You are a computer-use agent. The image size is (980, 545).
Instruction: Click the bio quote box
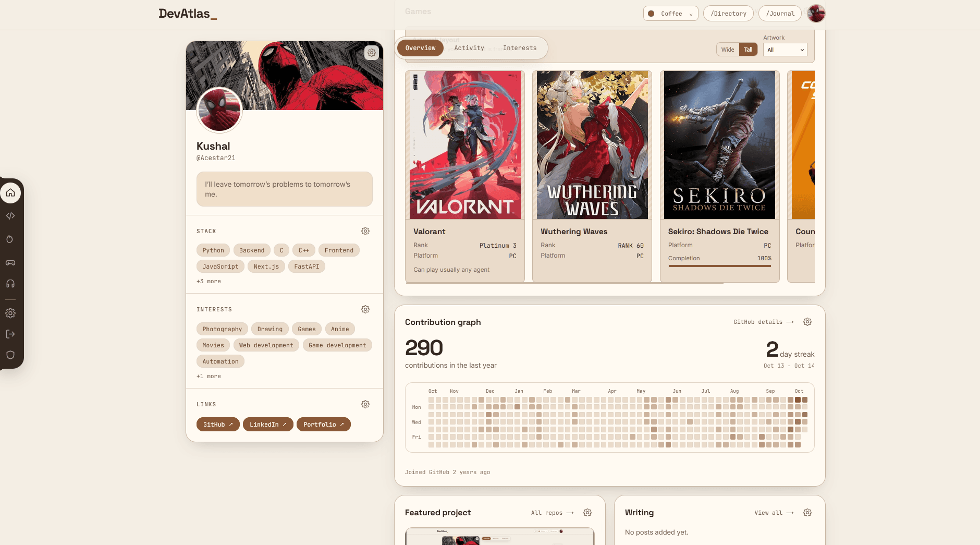coord(285,189)
